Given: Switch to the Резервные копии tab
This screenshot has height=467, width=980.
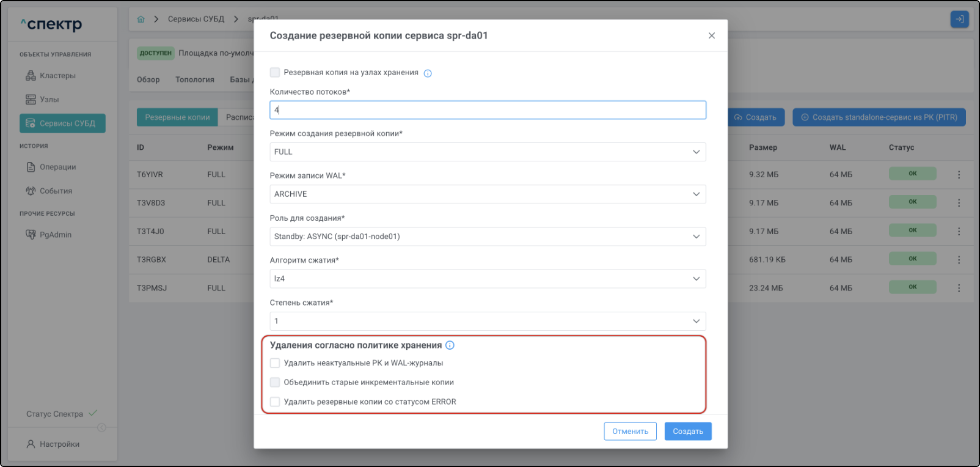Looking at the screenshot, I should pos(177,117).
